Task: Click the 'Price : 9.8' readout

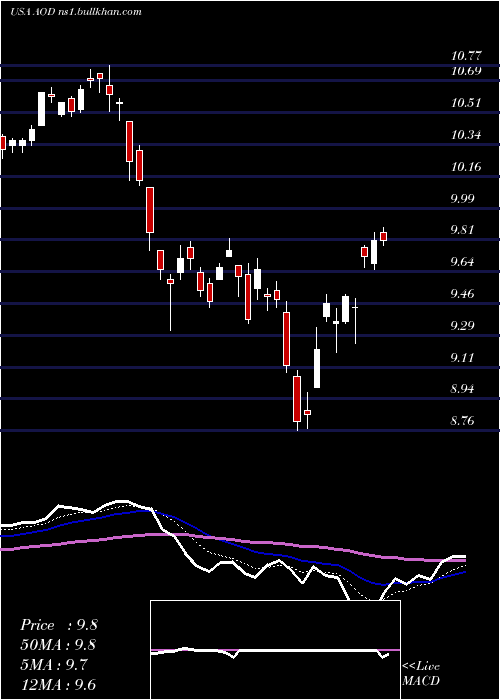Action: (58, 625)
